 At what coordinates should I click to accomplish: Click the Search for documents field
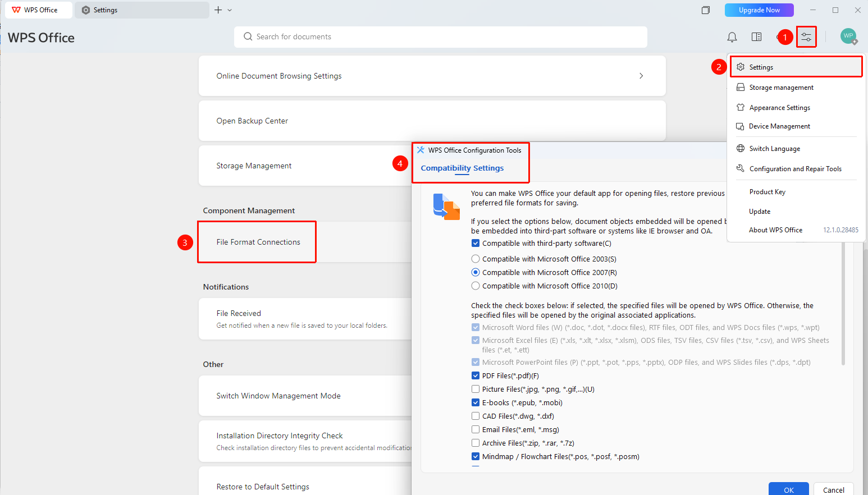click(x=441, y=37)
